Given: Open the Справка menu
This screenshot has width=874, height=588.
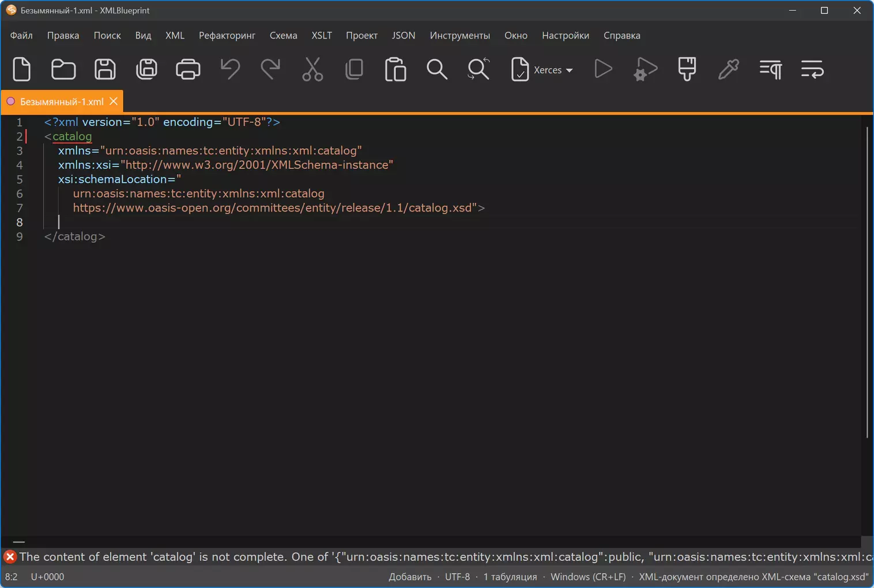Looking at the screenshot, I should tap(622, 35).
